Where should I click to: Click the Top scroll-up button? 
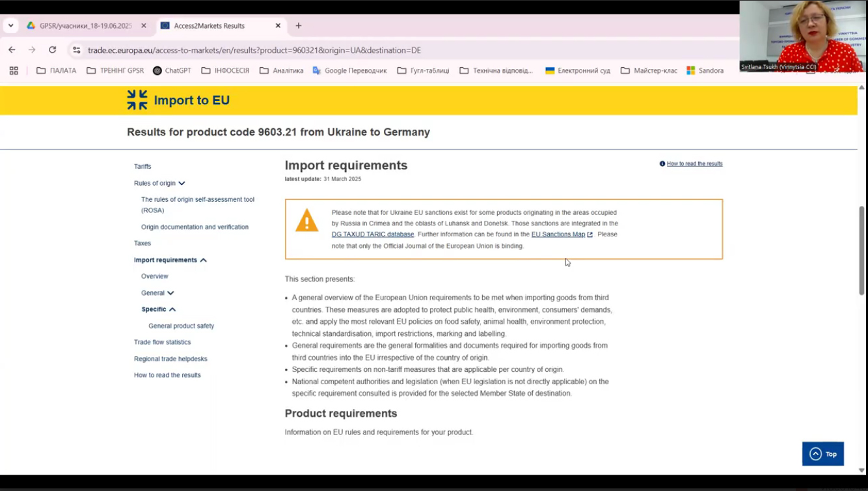(x=822, y=454)
